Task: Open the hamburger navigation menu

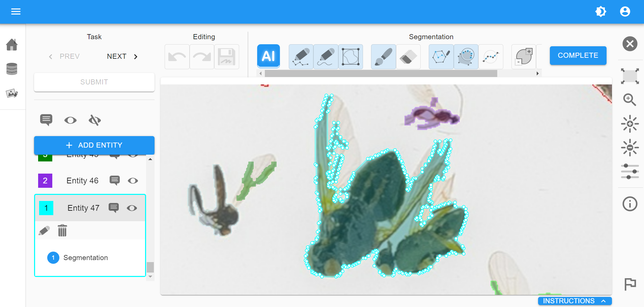Action: (x=16, y=11)
